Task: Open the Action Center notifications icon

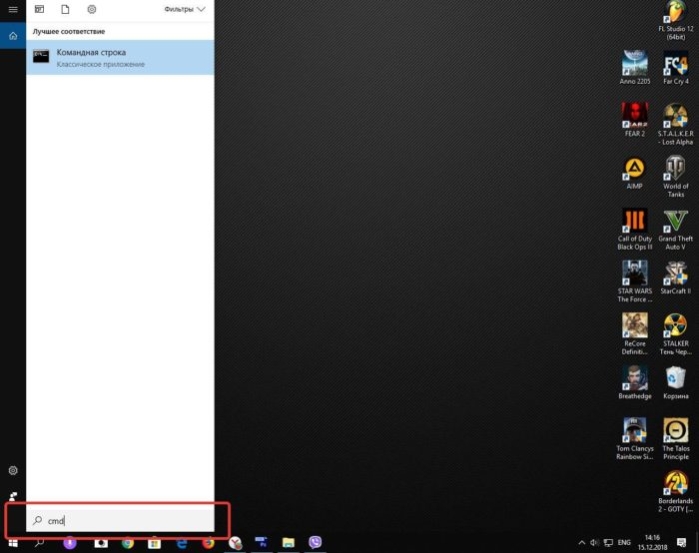Action: [681, 543]
